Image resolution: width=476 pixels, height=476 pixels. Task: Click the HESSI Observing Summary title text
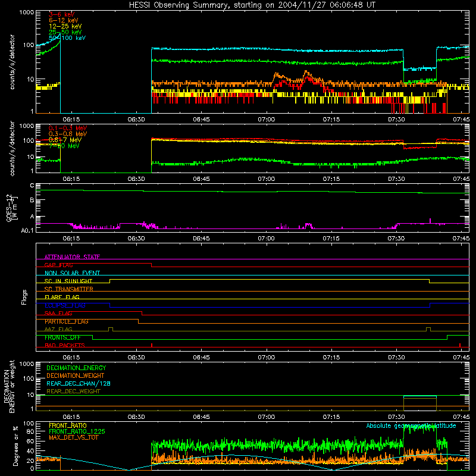[252, 5]
